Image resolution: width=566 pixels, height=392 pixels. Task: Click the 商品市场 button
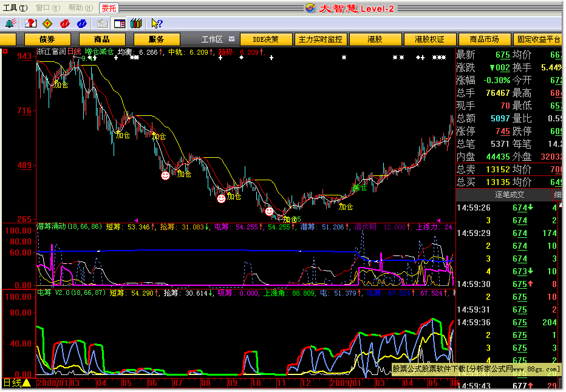click(x=485, y=39)
